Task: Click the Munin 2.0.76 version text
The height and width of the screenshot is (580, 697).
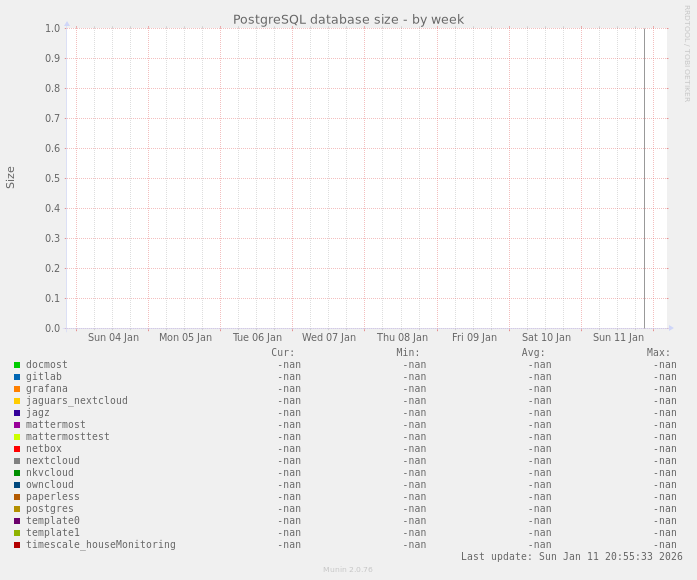Action: (x=348, y=570)
